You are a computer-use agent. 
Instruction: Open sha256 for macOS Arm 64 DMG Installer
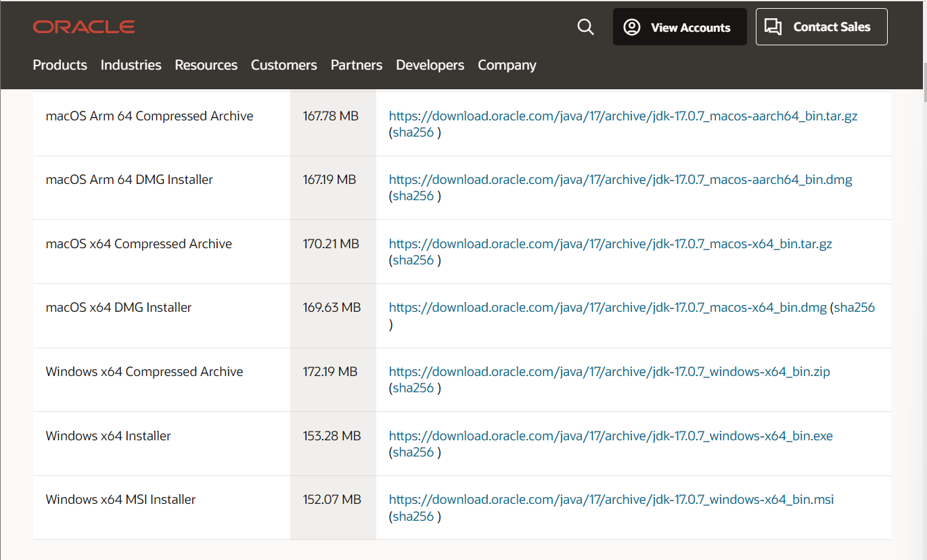[413, 196]
